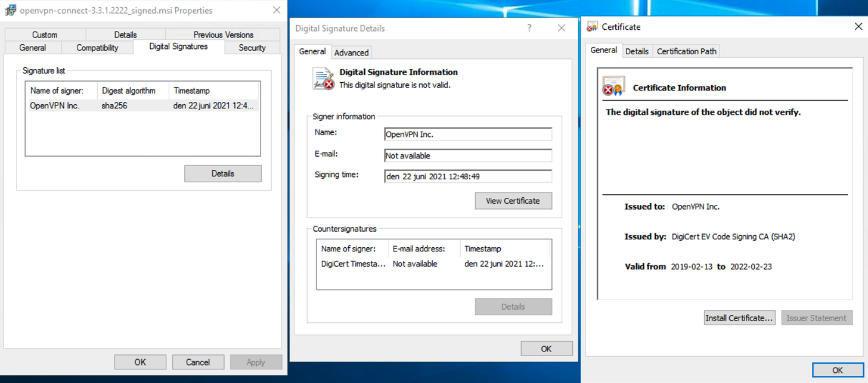Close the Digital Signature Details dialog
This screenshot has height=383, width=868.
tap(562, 28)
